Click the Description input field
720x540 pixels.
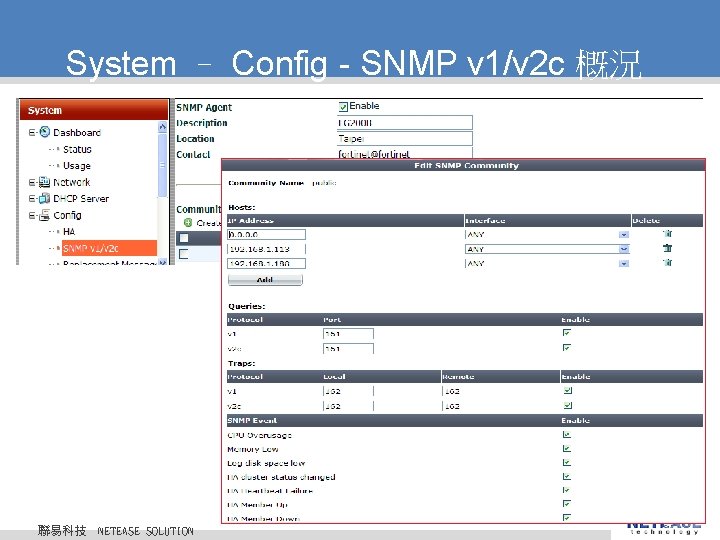point(405,123)
